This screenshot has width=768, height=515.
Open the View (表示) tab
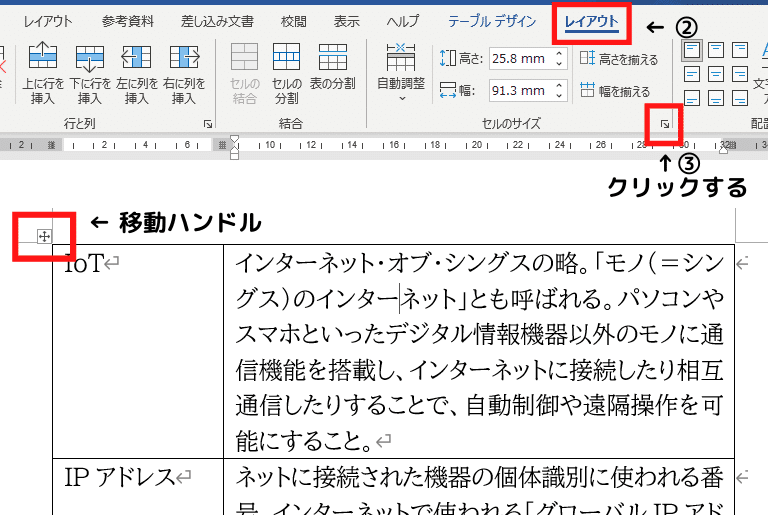tap(346, 22)
